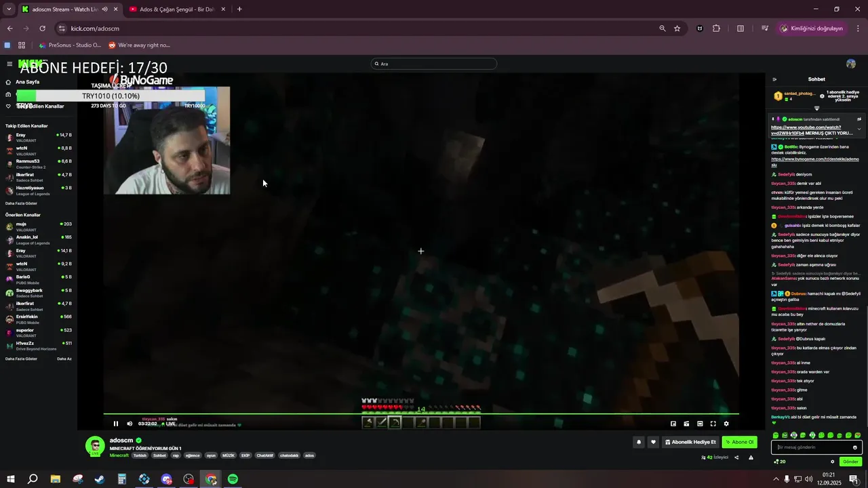Open recommended channel Anakin_lol
Screen dimensions: 868x488
click(x=38, y=240)
